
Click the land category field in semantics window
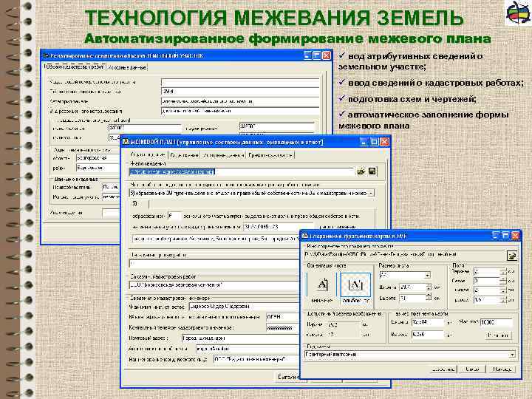(240, 101)
